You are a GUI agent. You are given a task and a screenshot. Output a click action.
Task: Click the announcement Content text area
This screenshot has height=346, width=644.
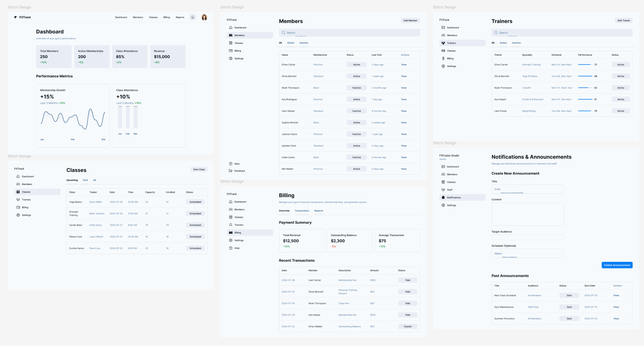pyautogui.click(x=527, y=214)
